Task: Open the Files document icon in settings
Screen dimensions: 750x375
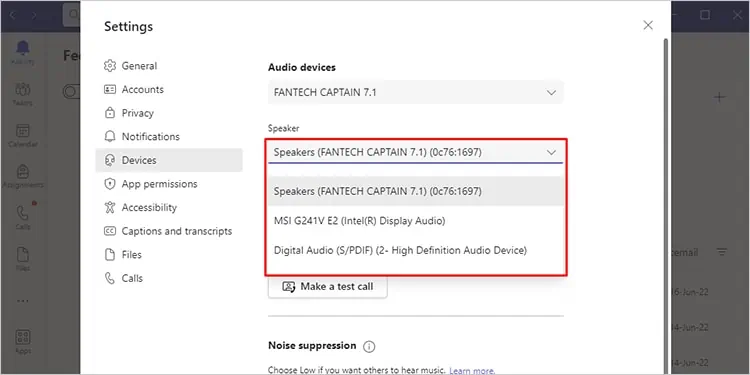Action: (110, 254)
